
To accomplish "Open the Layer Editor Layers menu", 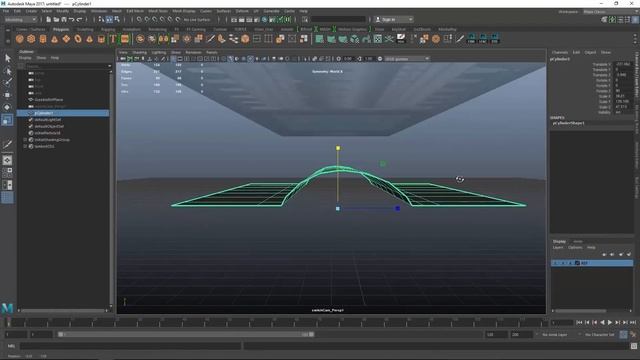I will 558,247.
